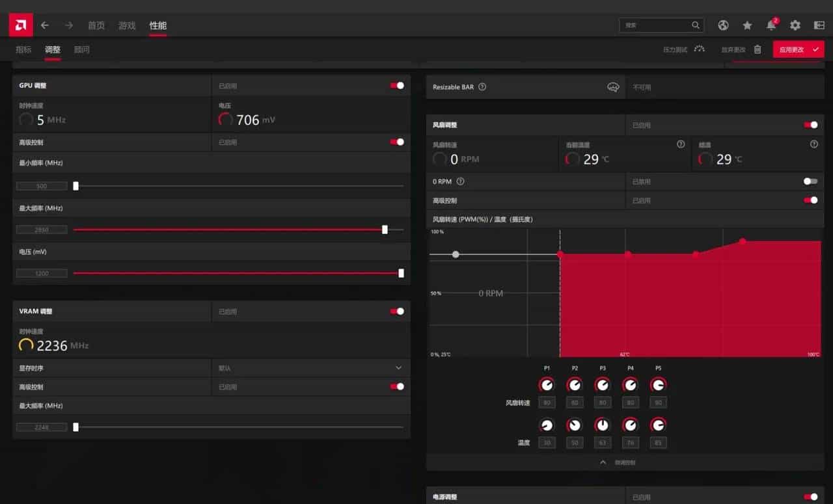Click the back navigation arrow
833x504 pixels.
[44, 25]
